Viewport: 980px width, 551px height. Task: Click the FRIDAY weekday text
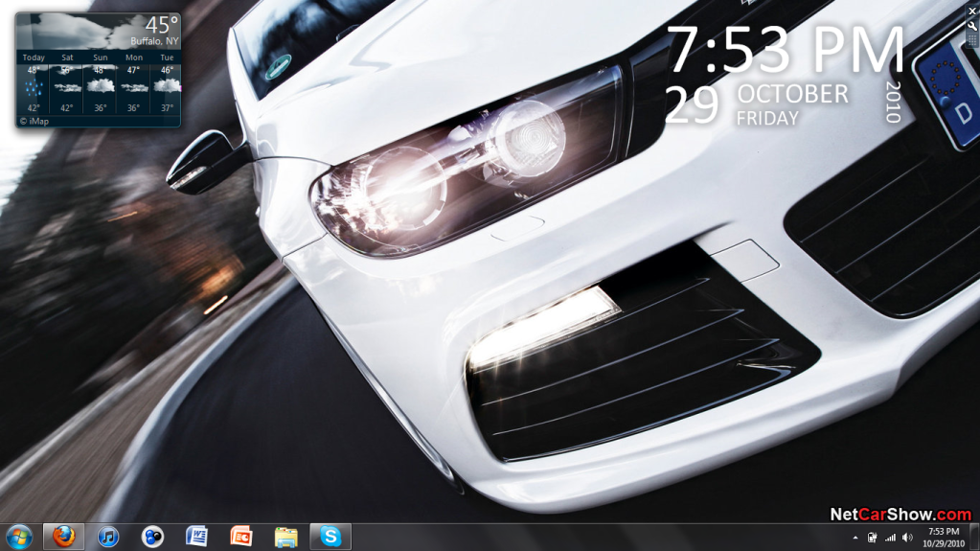tap(767, 118)
